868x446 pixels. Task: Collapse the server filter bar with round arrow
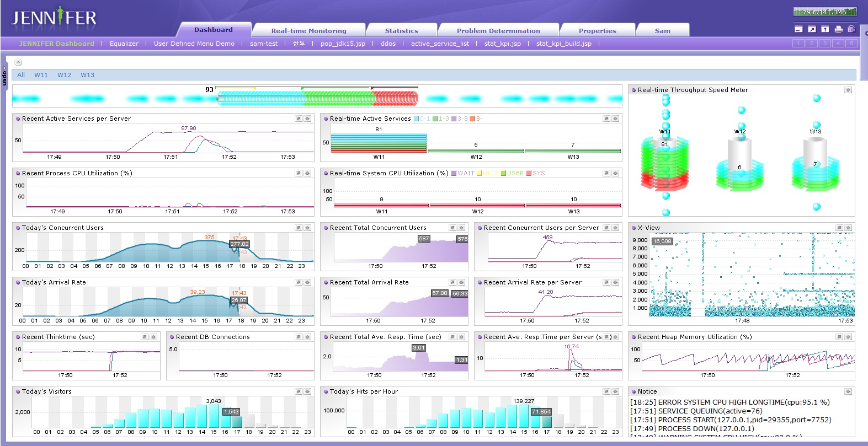pyautogui.click(x=18, y=62)
